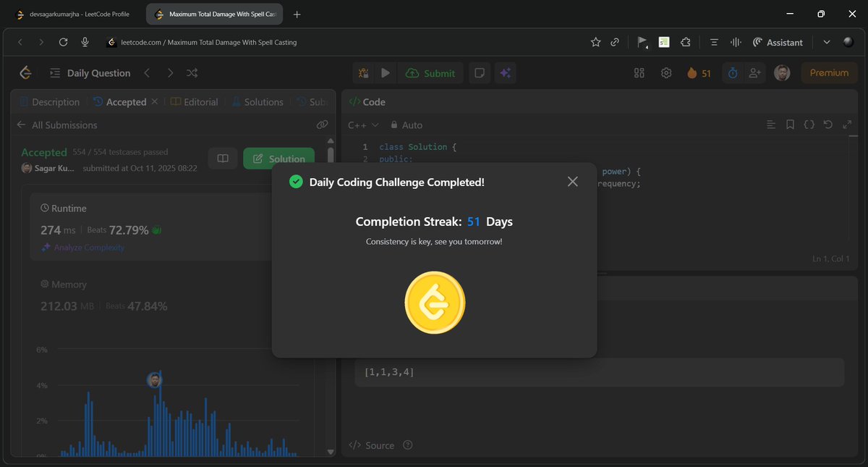Image resolution: width=868 pixels, height=467 pixels.
Task: Click the testcase input [1,1,3,4] field
Action: point(599,372)
